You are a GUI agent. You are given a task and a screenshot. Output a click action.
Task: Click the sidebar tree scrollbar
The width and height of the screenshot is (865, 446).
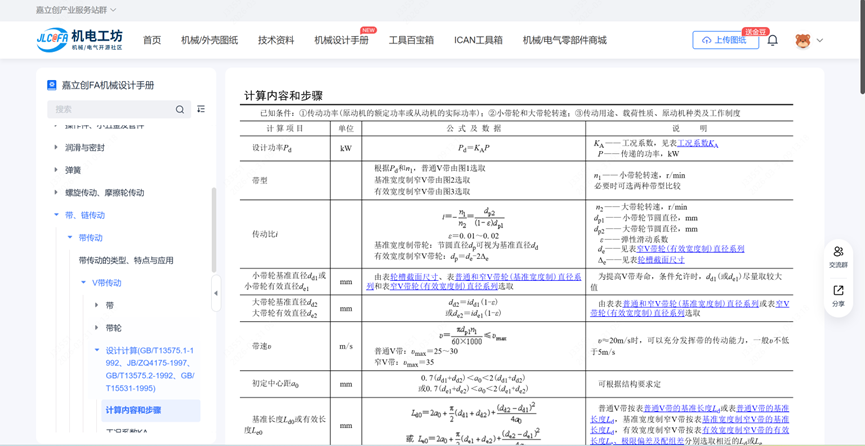tap(213, 230)
